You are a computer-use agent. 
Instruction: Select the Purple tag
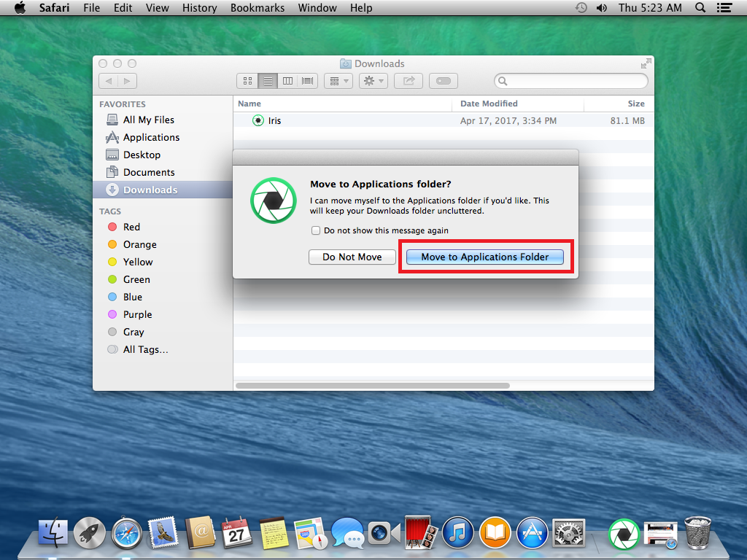(163, 315)
